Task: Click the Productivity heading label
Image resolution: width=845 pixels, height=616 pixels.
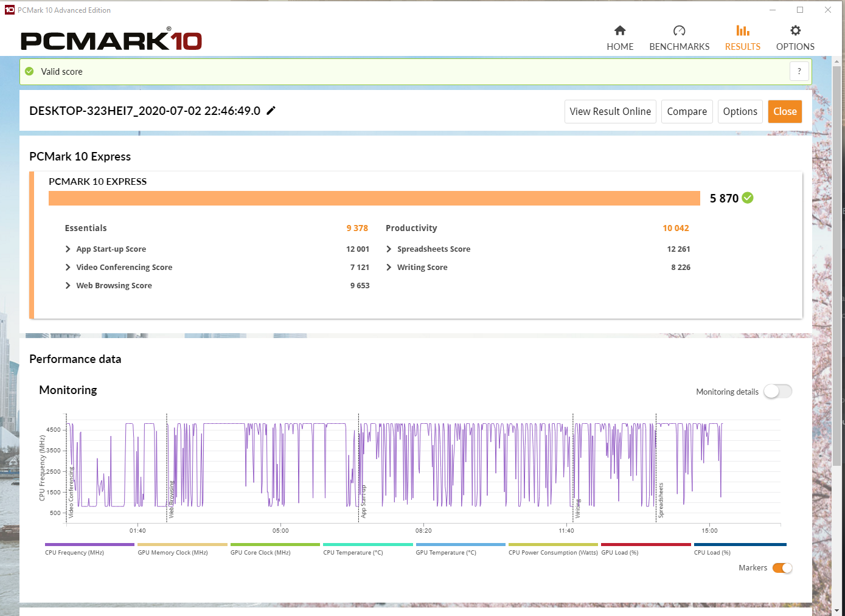Action: coord(411,228)
